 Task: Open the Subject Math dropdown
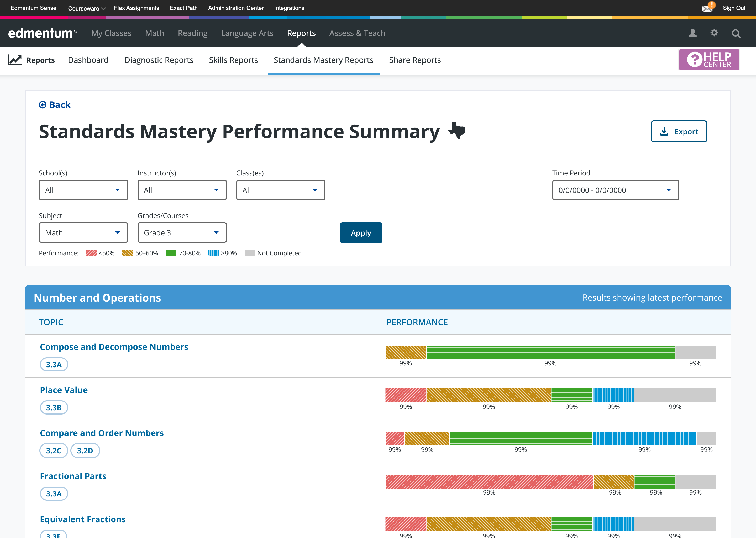click(83, 233)
